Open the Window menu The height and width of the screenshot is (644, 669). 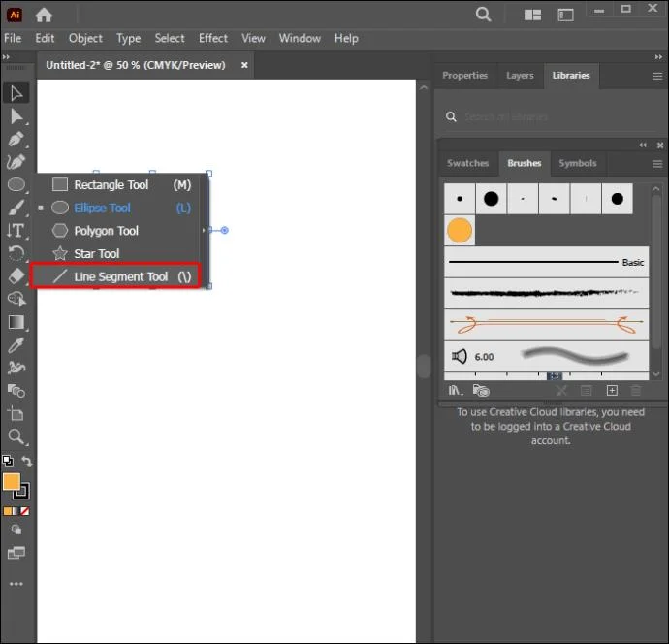tap(300, 38)
